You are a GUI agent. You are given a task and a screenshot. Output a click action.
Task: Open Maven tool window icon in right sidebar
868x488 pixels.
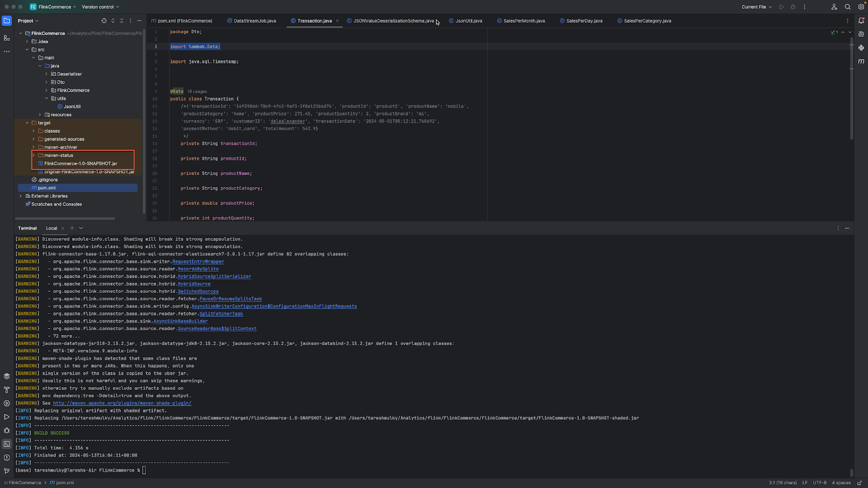click(x=861, y=61)
